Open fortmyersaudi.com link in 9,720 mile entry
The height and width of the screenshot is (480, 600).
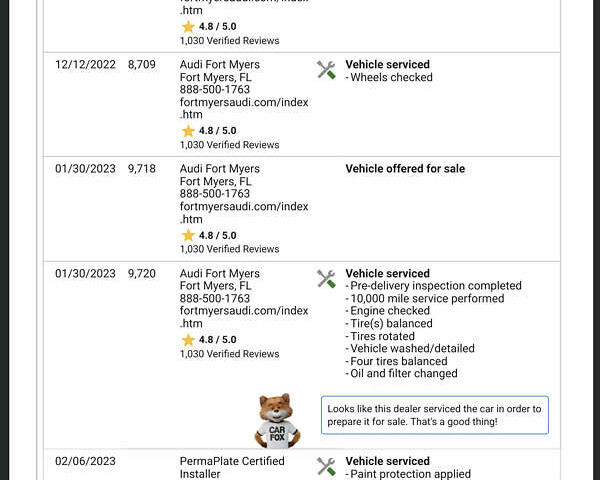pyautogui.click(x=243, y=317)
